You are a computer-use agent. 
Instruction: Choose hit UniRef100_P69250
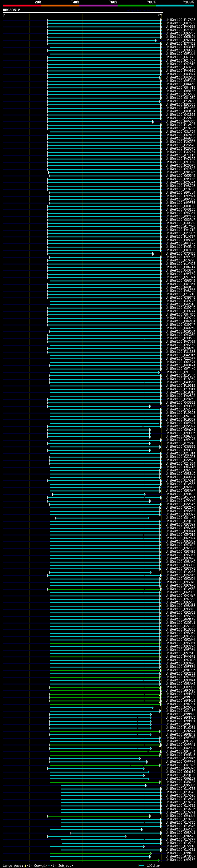[180, 139]
